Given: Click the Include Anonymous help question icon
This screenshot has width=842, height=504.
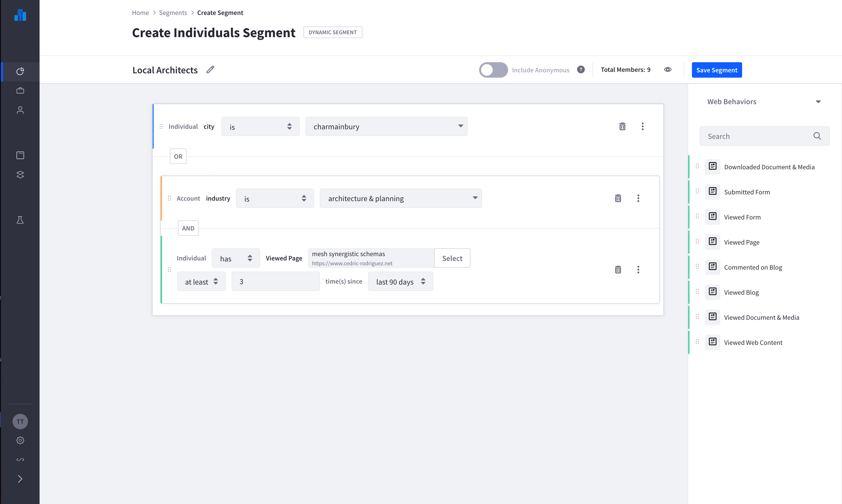Looking at the screenshot, I should coord(581,70).
